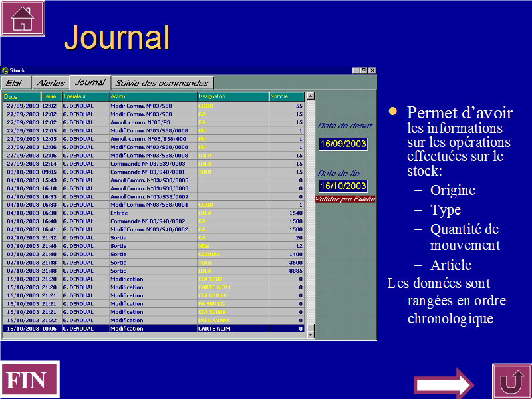Click the 21:32 time cell
The height and width of the screenshot is (399, 532).
coord(51,238)
